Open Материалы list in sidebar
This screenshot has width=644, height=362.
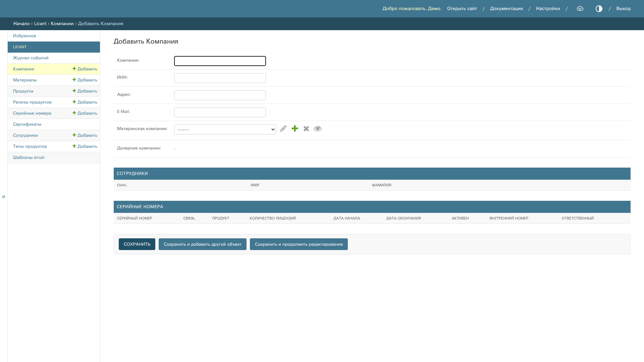25,80
